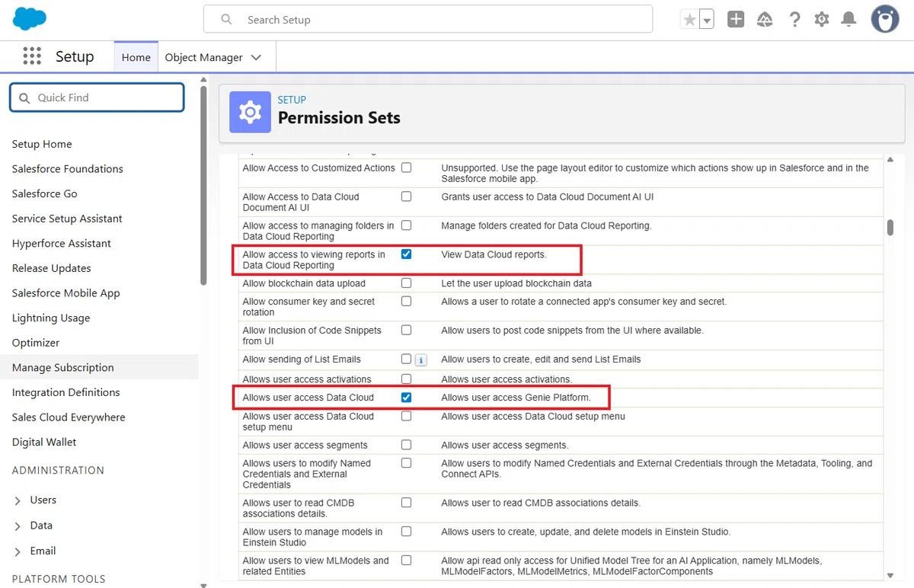The width and height of the screenshot is (914, 588).
Task: Select the Home tab
Action: pyautogui.click(x=136, y=57)
